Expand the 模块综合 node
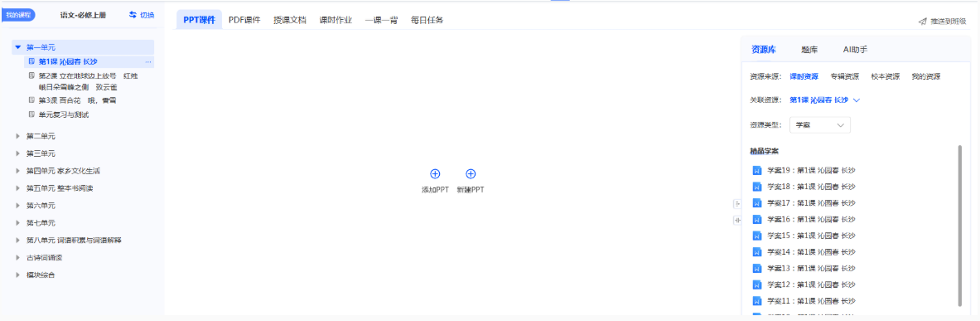 (18, 275)
